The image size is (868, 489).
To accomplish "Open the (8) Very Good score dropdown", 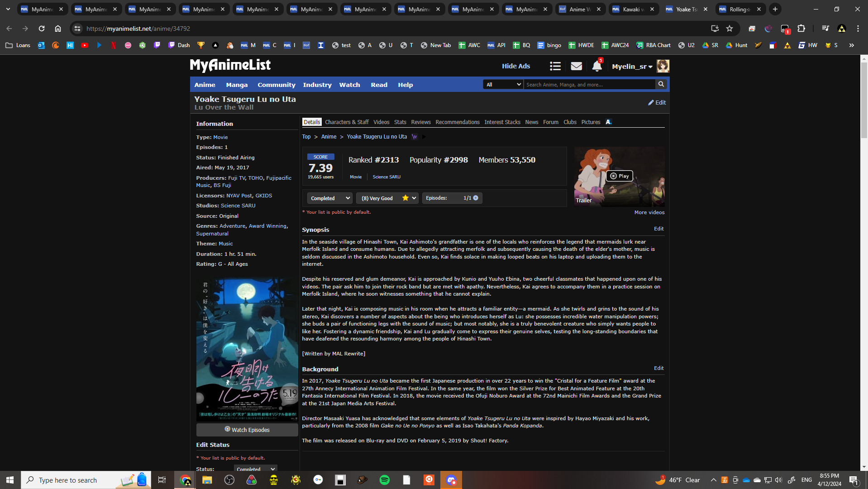I will coord(387,198).
